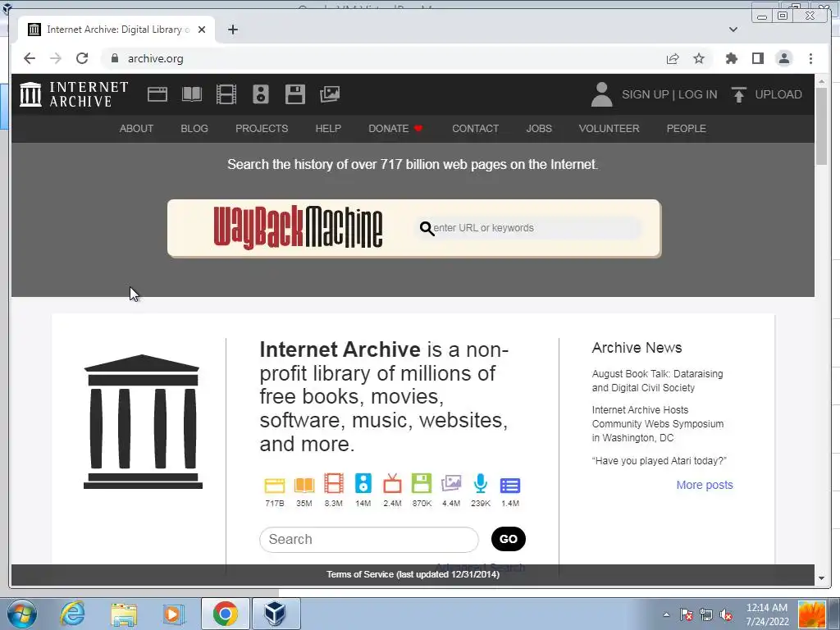The width and height of the screenshot is (840, 630).
Task: Open the ABOUT menu item
Action: 137,129
